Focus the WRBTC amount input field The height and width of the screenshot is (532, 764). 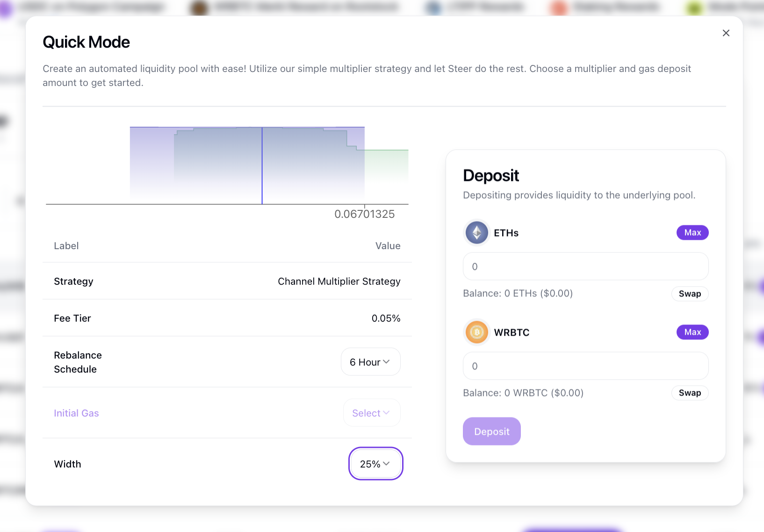[585, 366]
